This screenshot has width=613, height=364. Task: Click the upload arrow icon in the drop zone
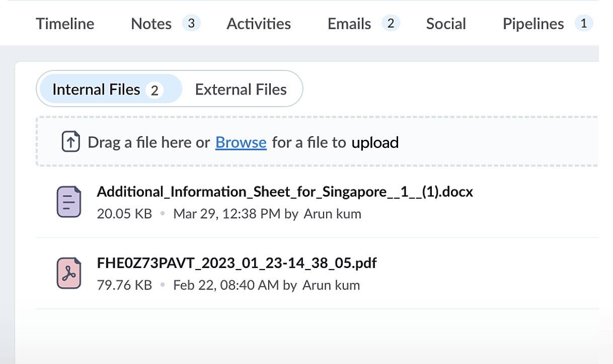tap(71, 142)
